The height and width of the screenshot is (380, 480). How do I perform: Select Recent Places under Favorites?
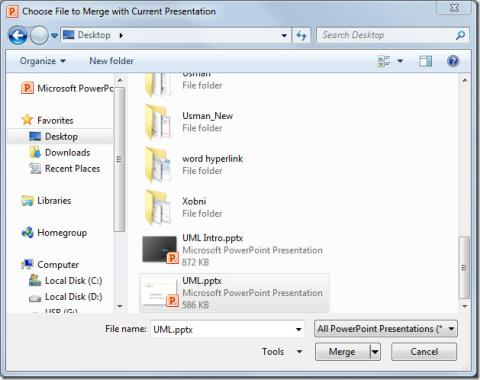[x=72, y=169]
